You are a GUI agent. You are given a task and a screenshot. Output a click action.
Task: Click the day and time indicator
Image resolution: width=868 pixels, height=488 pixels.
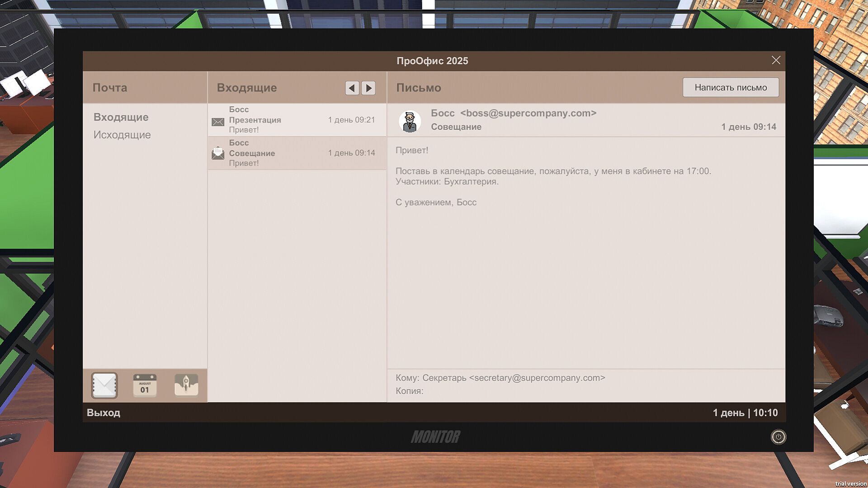tap(745, 413)
